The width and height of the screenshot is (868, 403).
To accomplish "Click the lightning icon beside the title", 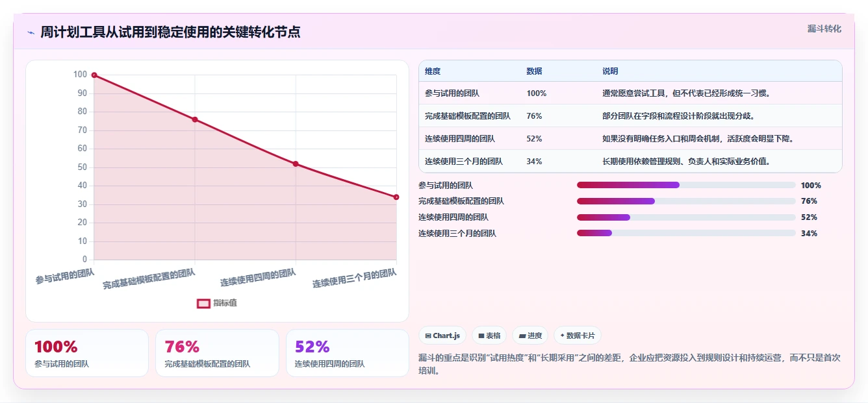I will point(31,32).
